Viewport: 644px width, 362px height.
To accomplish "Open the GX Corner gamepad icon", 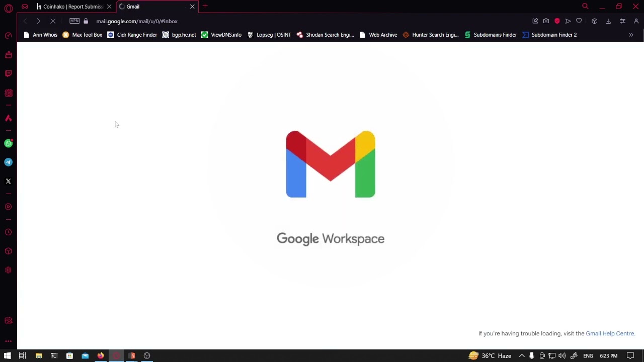I will coord(25,7).
